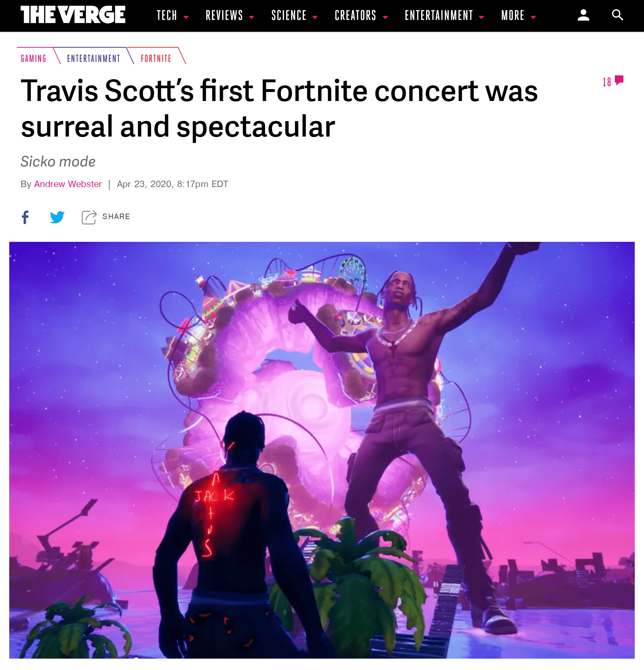The height and width of the screenshot is (670, 644).
Task: Open author Andrew Webster's page
Action: click(x=68, y=184)
